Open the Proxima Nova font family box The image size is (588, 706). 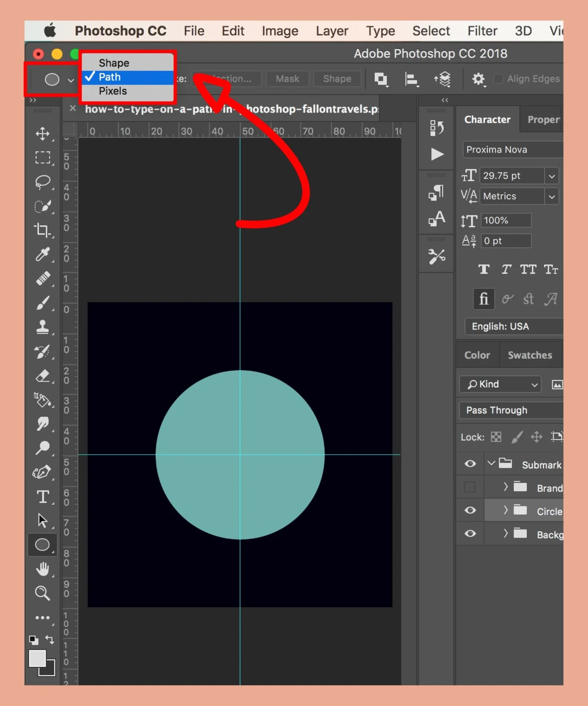(513, 150)
